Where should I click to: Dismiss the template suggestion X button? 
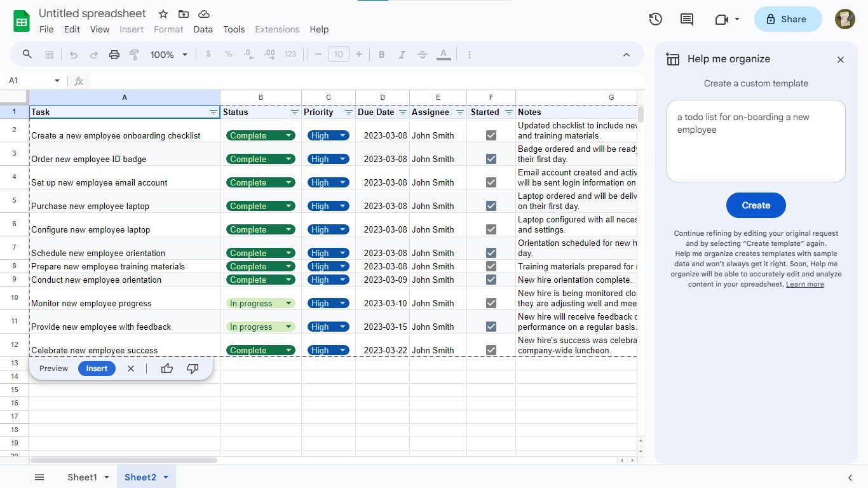tap(131, 369)
